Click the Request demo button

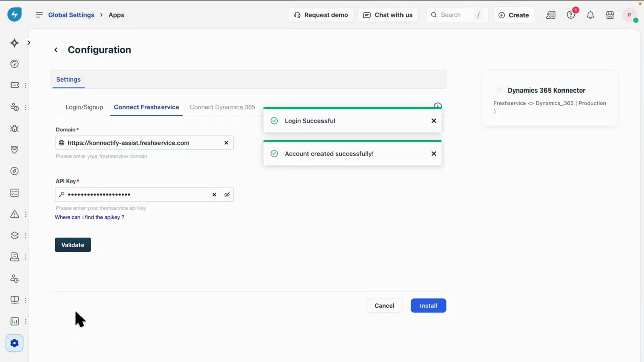click(321, 15)
